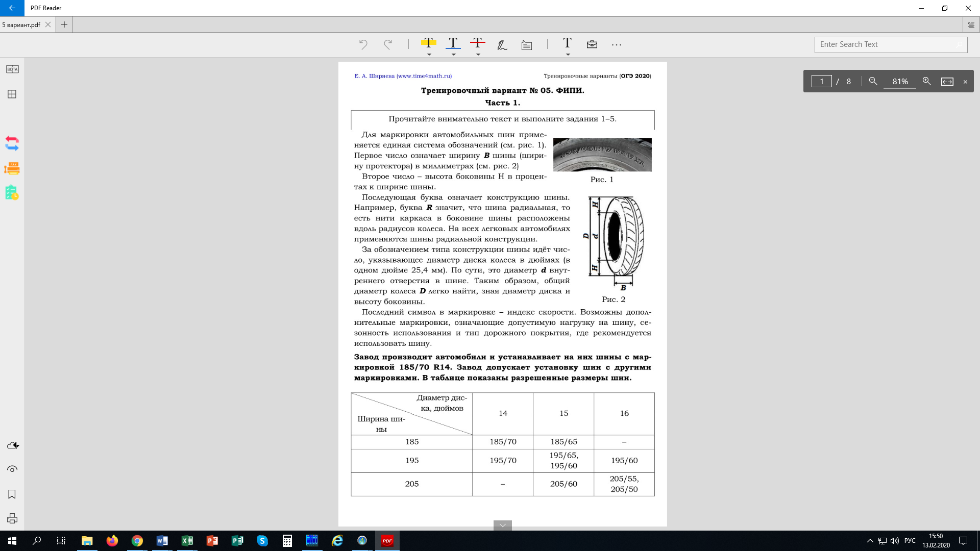Open a new tab with plus button
Viewport: 980px width, 551px height.
[64, 24]
